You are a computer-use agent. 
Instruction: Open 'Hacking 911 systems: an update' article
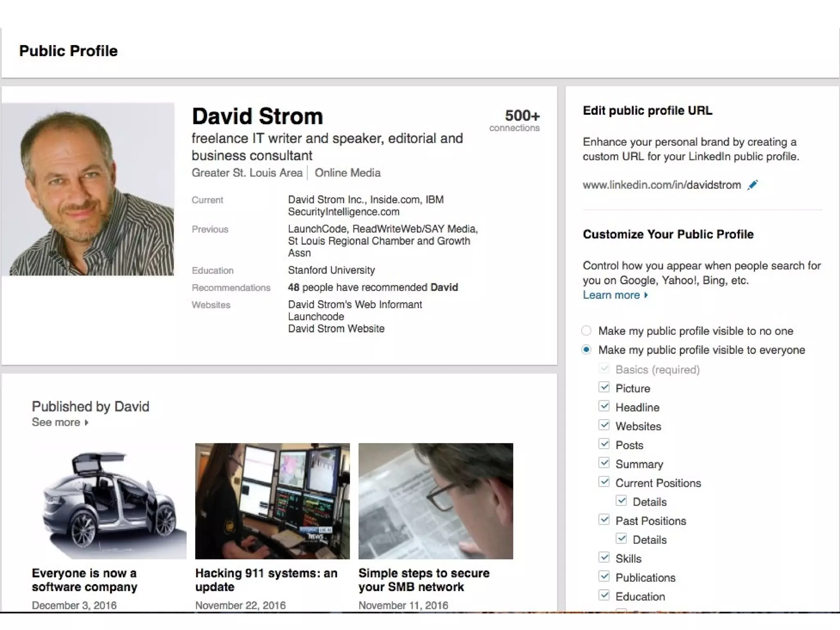266,580
